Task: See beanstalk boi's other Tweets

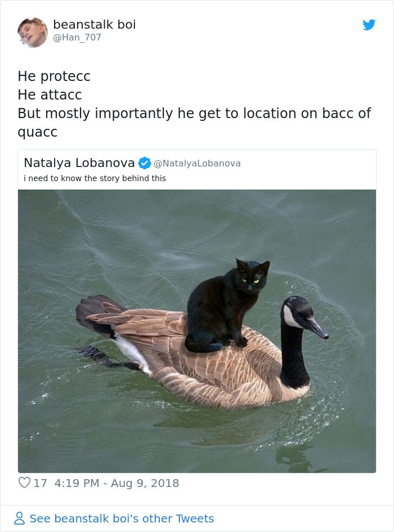Action: [x=122, y=519]
